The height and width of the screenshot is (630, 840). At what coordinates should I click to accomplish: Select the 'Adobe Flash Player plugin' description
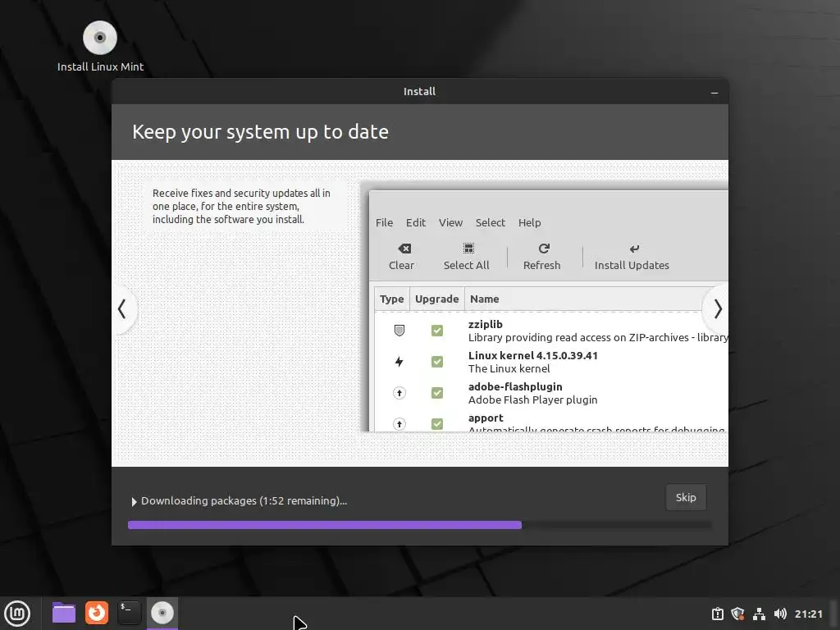click(x=532, y=399)
